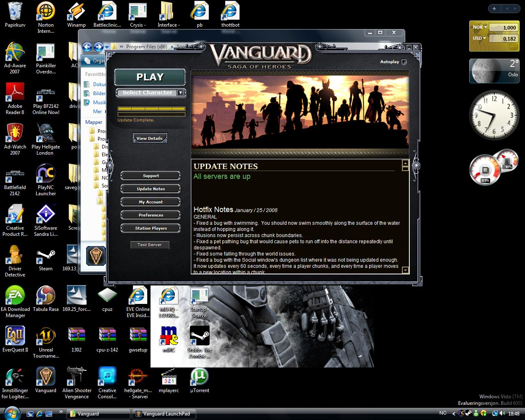Click the PLAY button in Vanguard launcher
This screenshot has width=525, height=420.
click(x=150, y=77)
